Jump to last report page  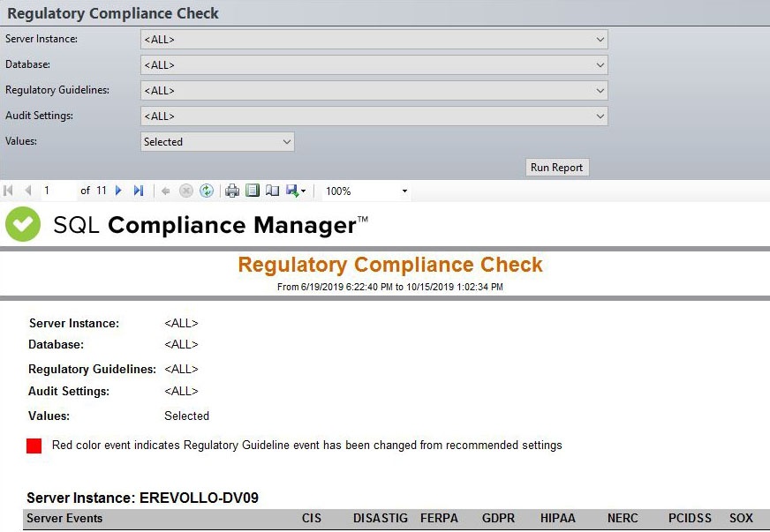pos(139,191)
